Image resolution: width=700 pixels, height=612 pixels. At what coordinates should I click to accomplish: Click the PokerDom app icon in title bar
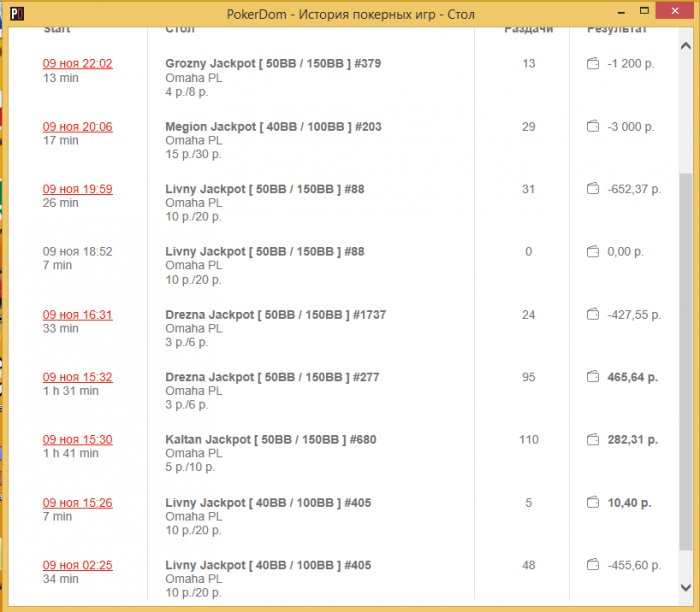[17, 14]
